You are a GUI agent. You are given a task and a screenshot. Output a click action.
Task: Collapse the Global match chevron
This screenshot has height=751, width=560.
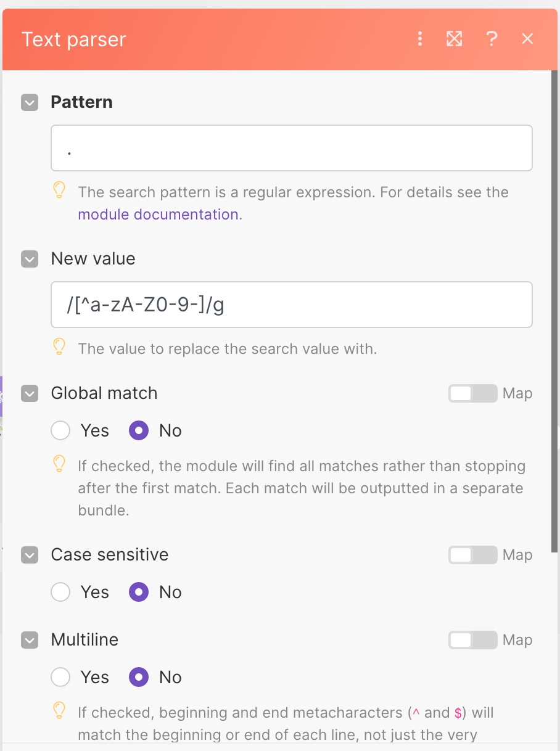click(x=30, y=393)
